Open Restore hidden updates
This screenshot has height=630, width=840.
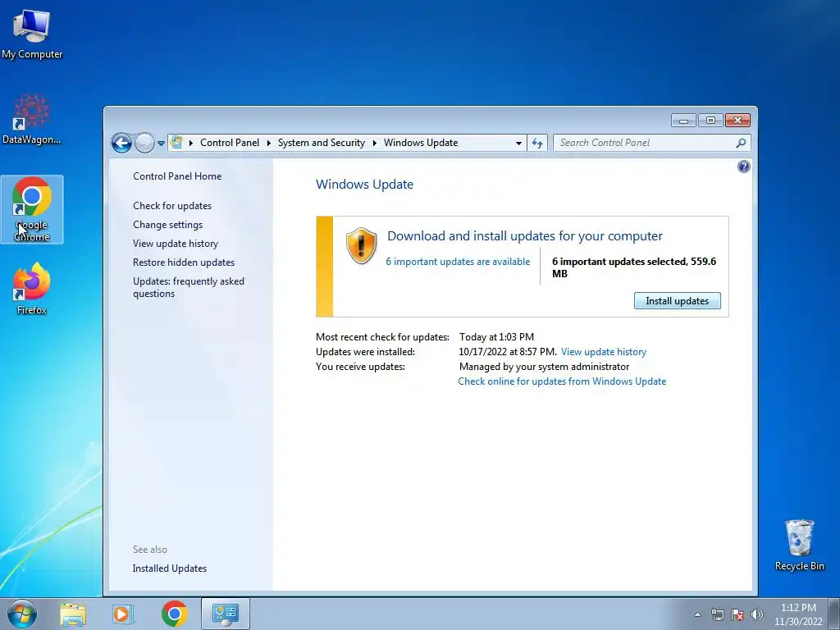point(184,262)
